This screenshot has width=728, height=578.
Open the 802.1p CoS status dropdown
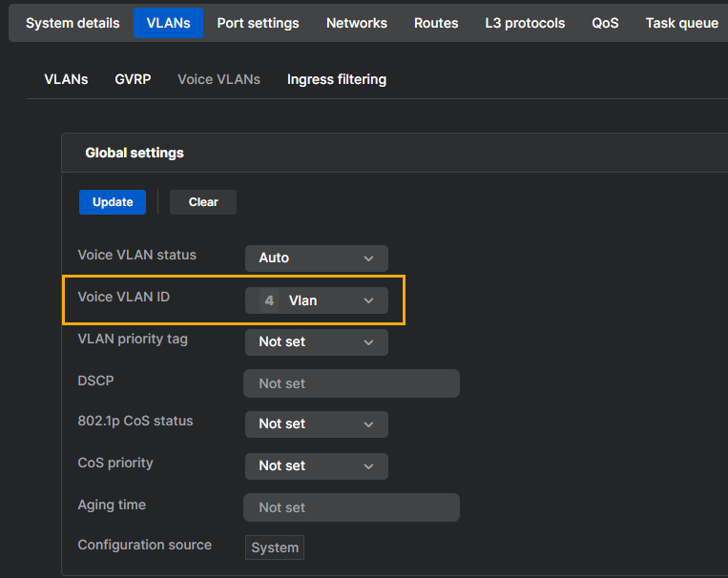pos(316,424)
